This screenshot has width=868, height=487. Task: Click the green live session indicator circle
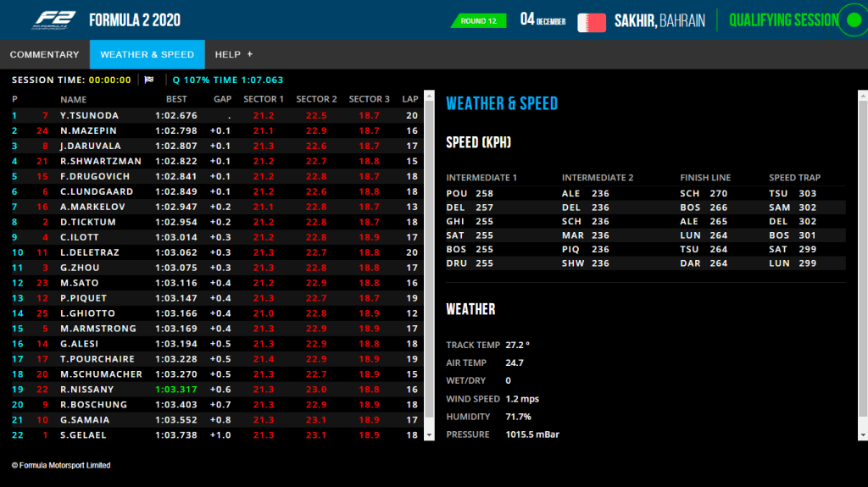(x=854, y=20)
